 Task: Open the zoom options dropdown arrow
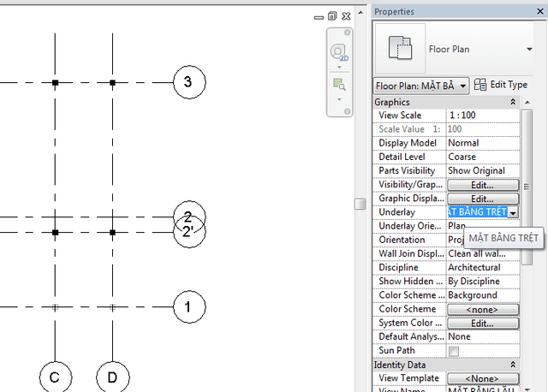339,99
